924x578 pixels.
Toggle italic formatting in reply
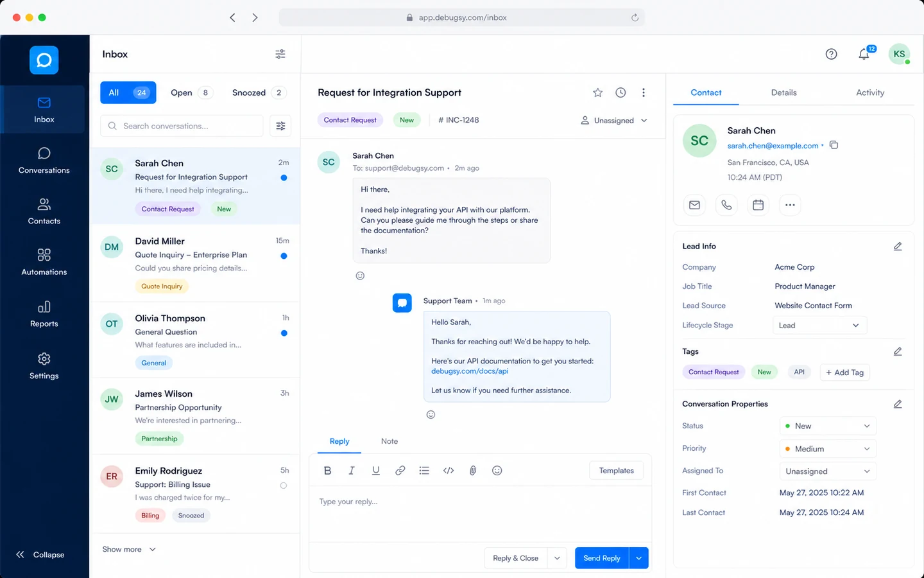click(x=352, y=471)
